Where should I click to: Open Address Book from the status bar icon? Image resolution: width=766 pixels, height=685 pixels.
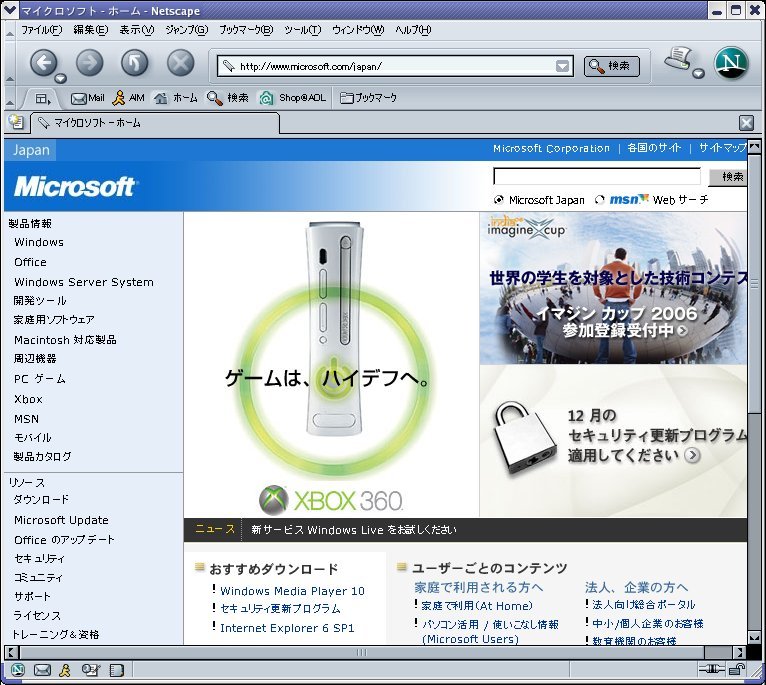[116, 670]
